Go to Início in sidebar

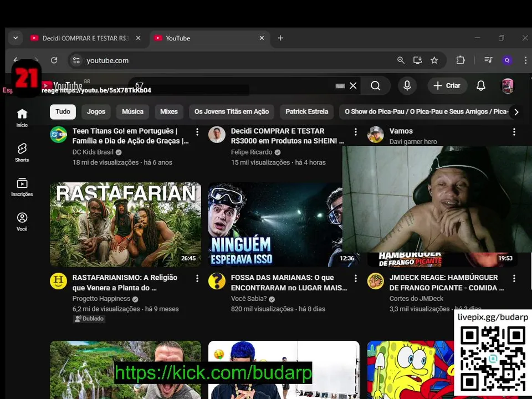[22, 117]
